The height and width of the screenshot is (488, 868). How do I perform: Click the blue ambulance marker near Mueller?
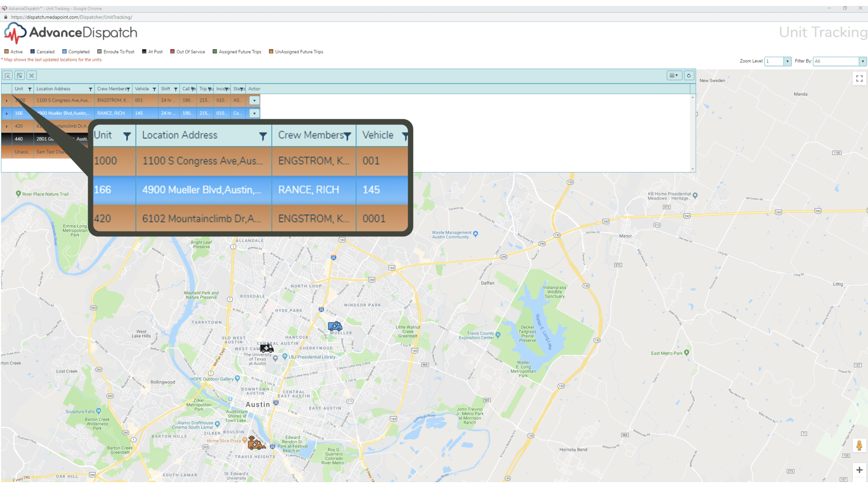[335, 326]
